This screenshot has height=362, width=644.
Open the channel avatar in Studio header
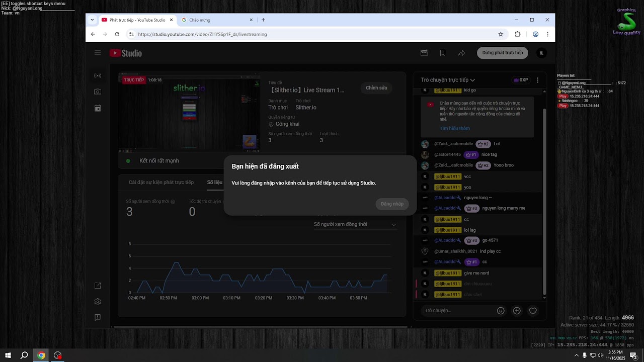541,53
